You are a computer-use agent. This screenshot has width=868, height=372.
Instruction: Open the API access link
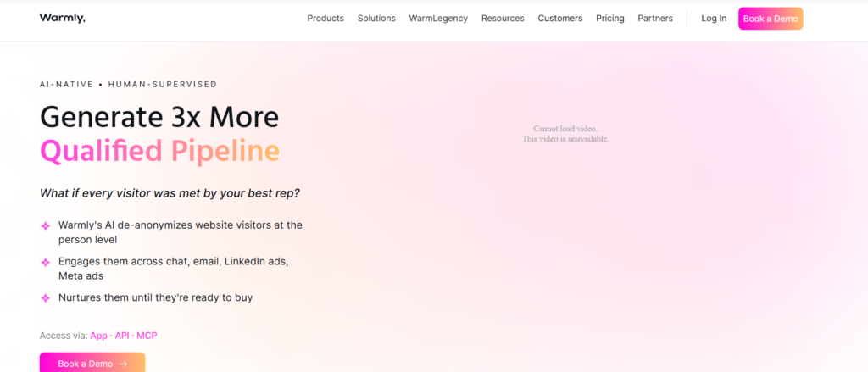coord(122,336)
